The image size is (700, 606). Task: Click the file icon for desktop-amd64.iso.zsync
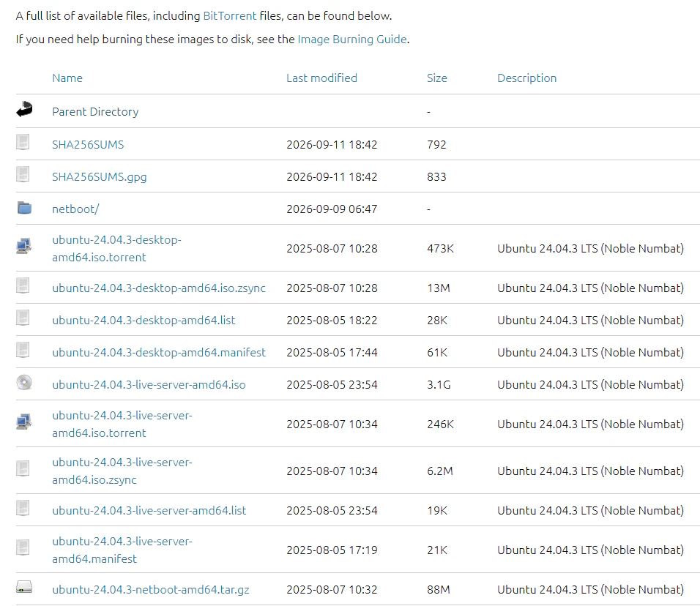(x=23, y=285)
